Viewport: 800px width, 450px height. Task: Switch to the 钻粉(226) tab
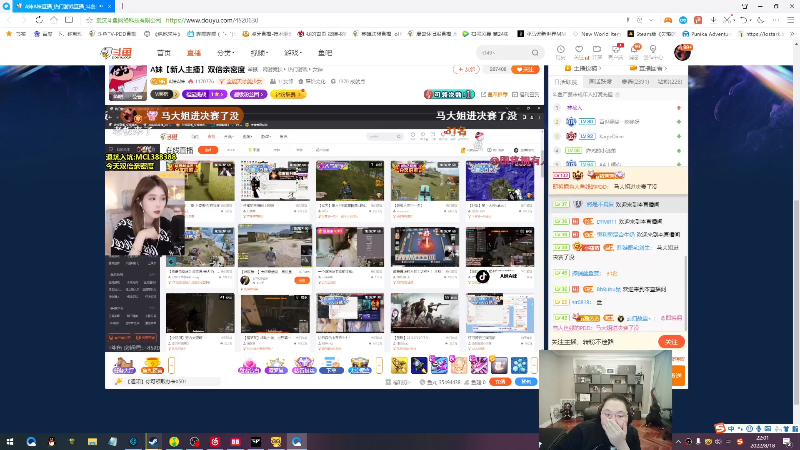669,82
